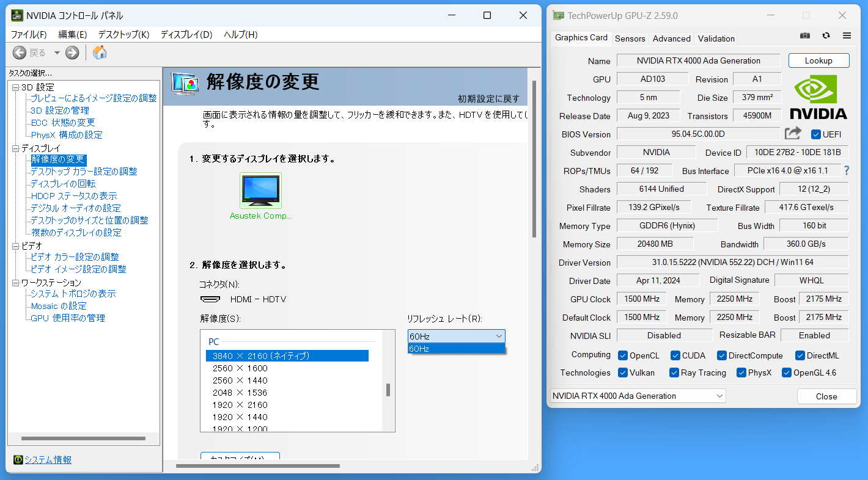Collapse the ディスプレイ tree node
868x480 pixels.
click(16, 148)
